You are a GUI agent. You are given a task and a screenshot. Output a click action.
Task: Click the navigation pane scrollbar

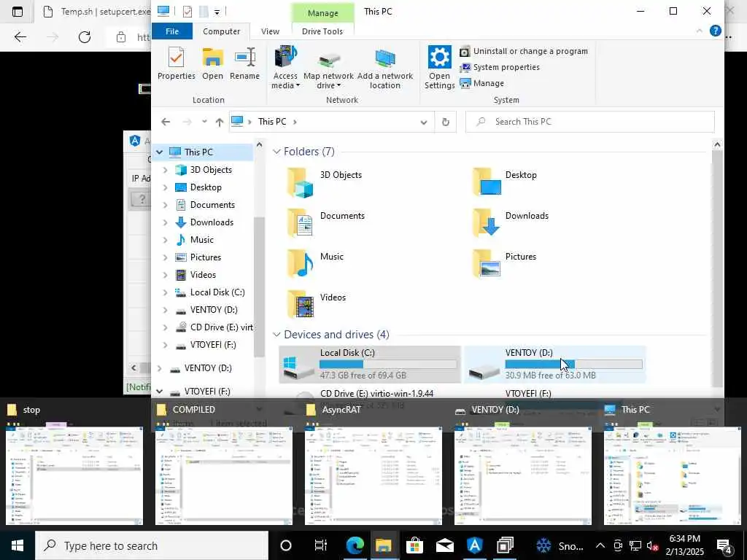(x=259, y=286)
